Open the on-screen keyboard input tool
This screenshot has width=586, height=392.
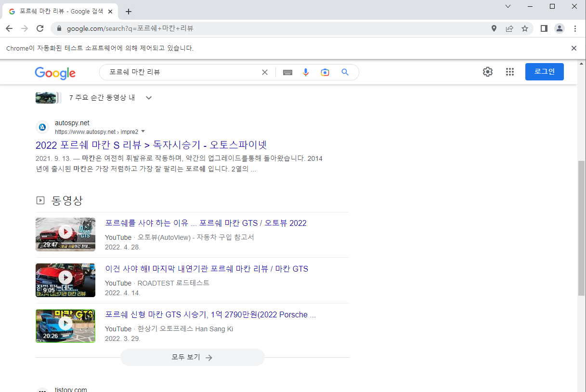pos(287,72)
